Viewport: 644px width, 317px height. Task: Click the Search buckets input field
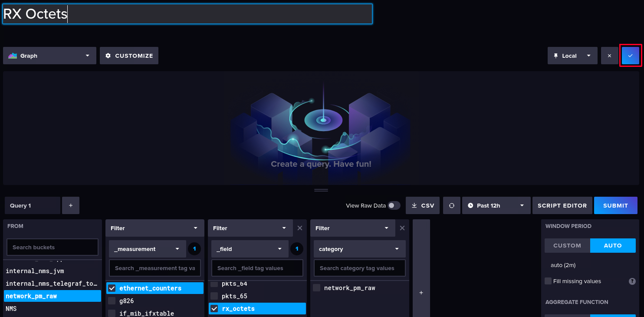[53, 247]
